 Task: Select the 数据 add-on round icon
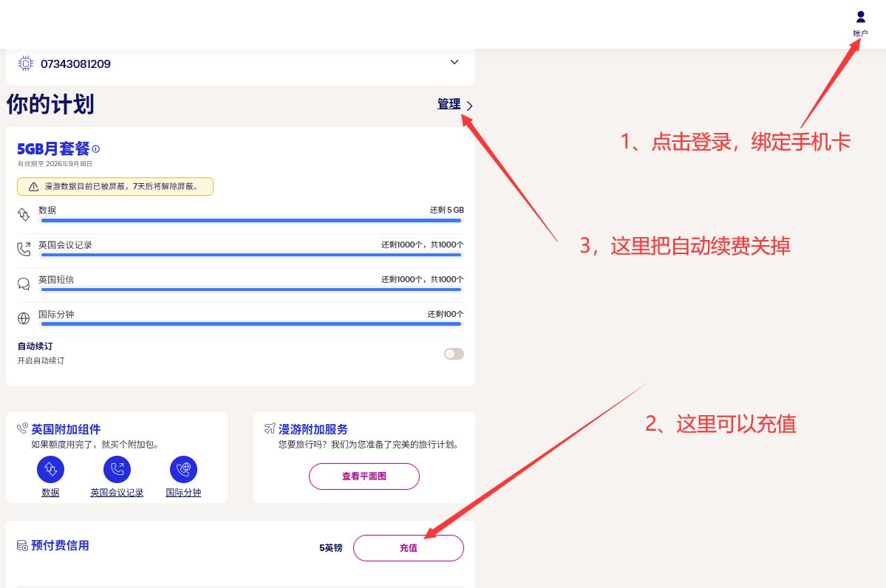click(x=50, y=469)
